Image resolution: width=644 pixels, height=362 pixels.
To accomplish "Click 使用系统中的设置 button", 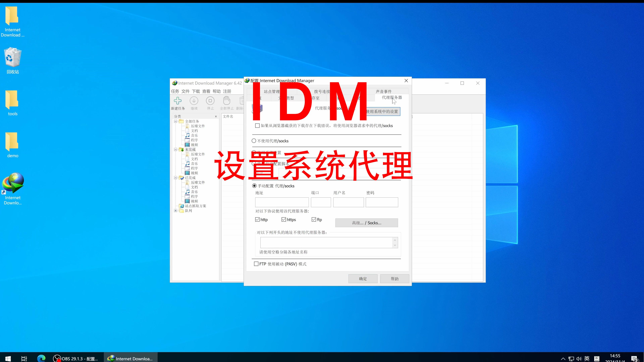I will click(x=382, y=111).
